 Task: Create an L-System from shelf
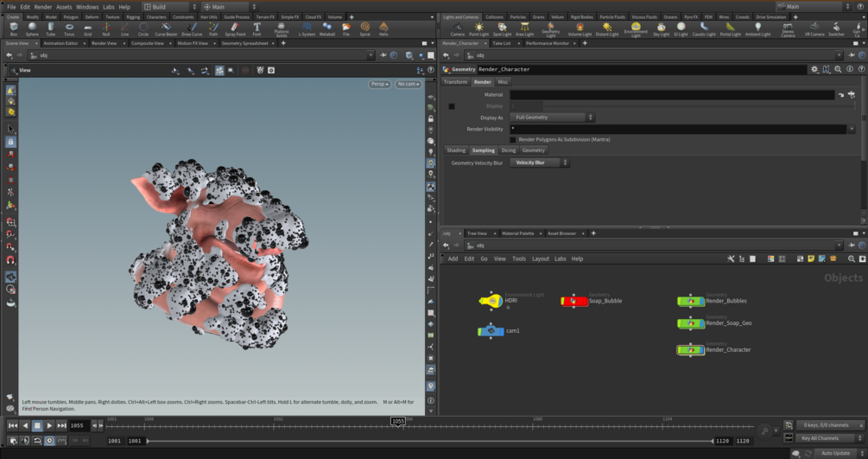tap(307, 29)
